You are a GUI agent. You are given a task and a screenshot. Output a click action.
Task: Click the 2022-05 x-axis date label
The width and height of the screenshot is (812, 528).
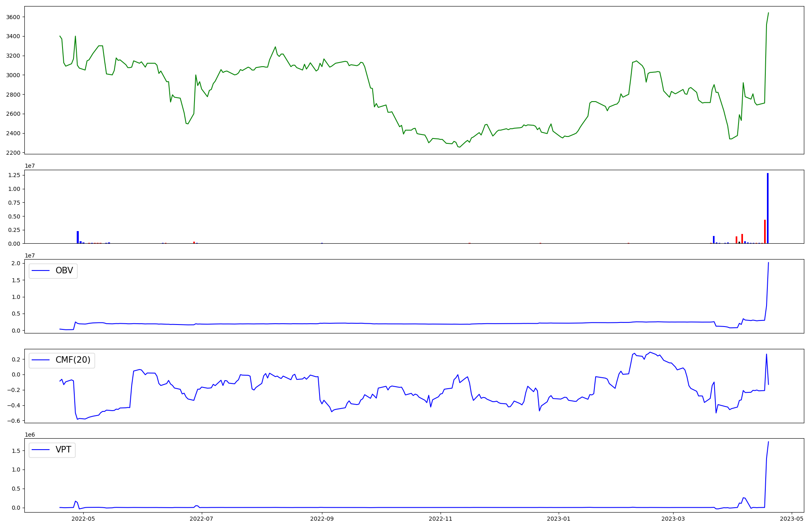83,519
